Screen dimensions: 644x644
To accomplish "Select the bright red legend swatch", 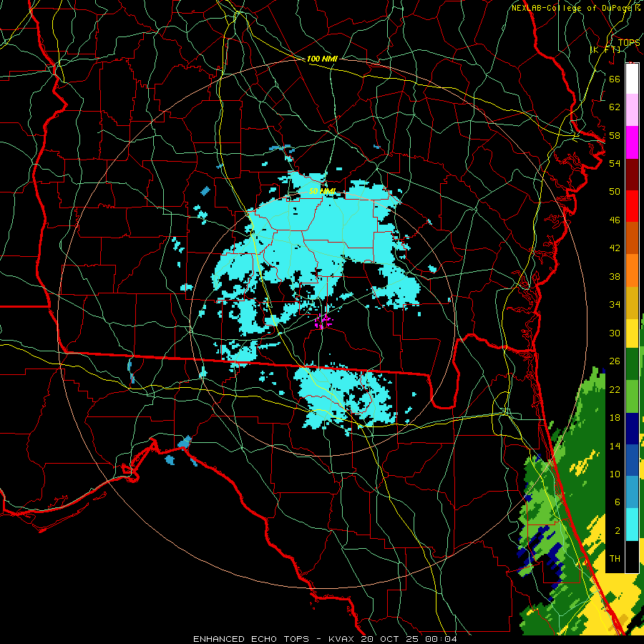I will [x=632, y=206].
